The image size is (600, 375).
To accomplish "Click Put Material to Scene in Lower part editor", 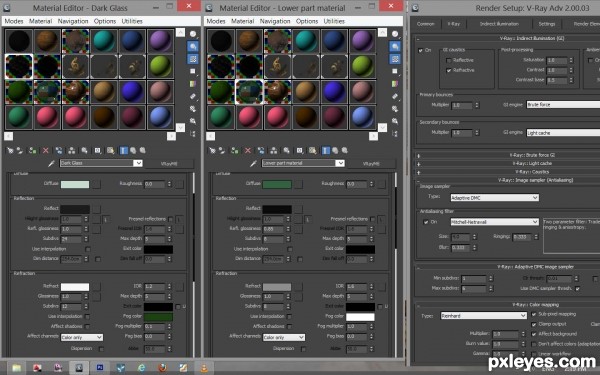I will point(222,151).
